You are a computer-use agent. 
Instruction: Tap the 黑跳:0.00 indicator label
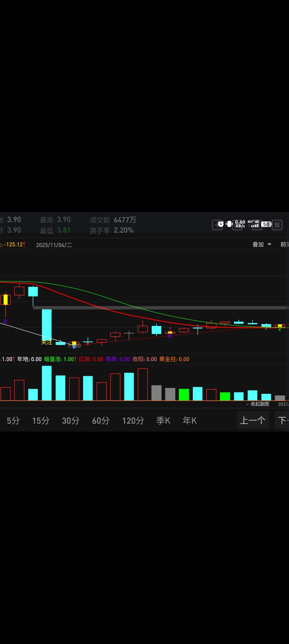coord(118,359)
